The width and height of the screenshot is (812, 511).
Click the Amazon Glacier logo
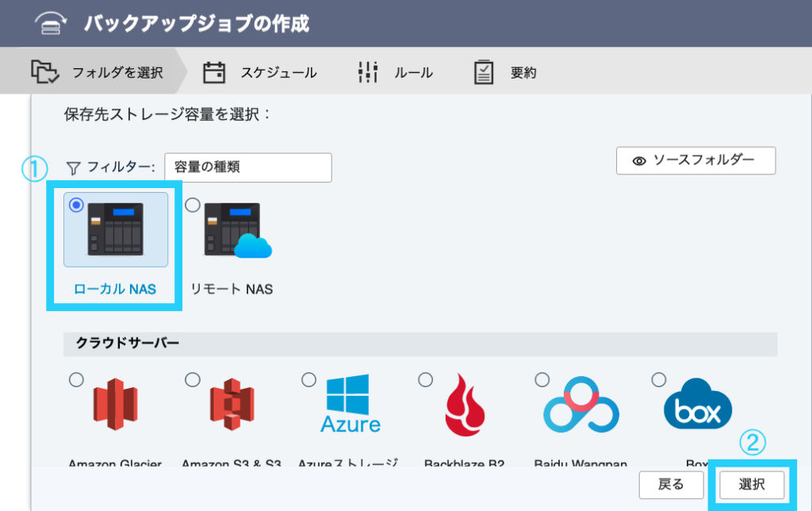click(116, 404)
